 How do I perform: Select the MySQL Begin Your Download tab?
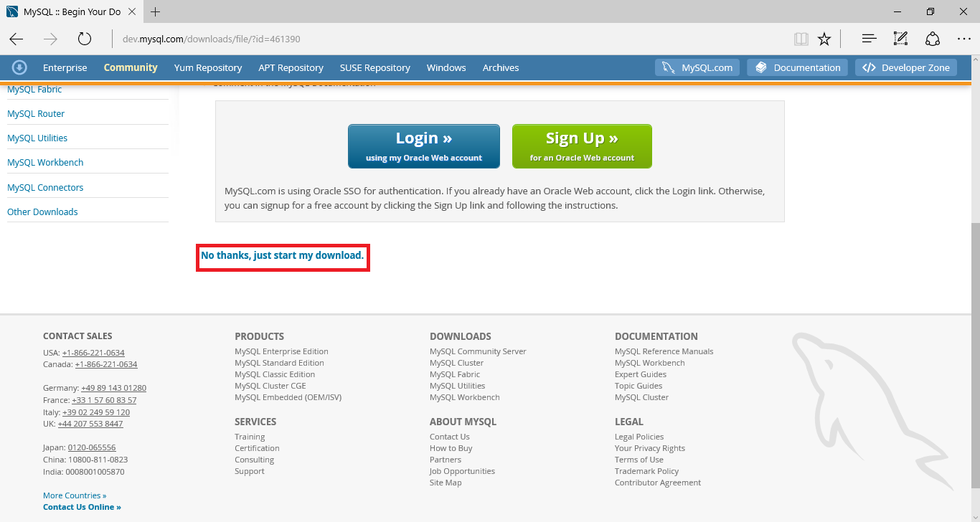point(70,11)
